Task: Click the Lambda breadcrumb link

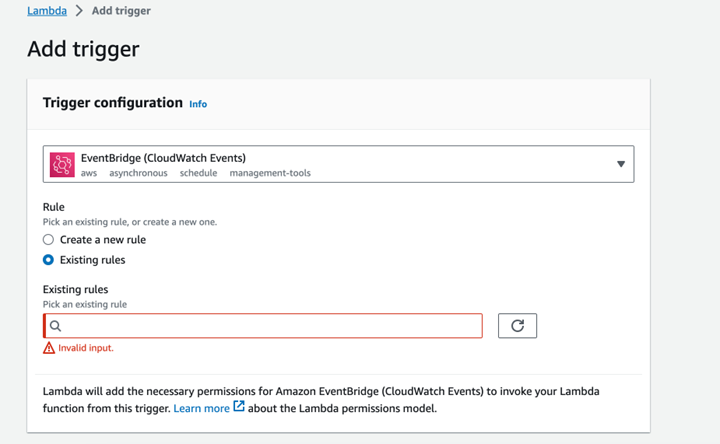Action: (x=47, y=11)
